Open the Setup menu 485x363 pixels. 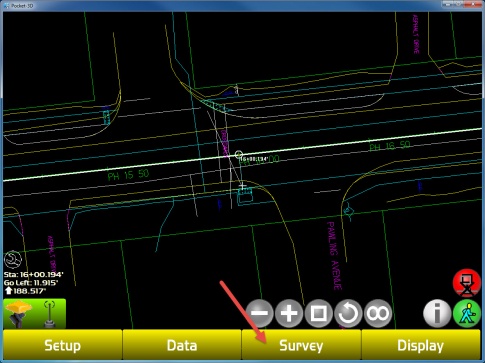click(x=63, y=345)
